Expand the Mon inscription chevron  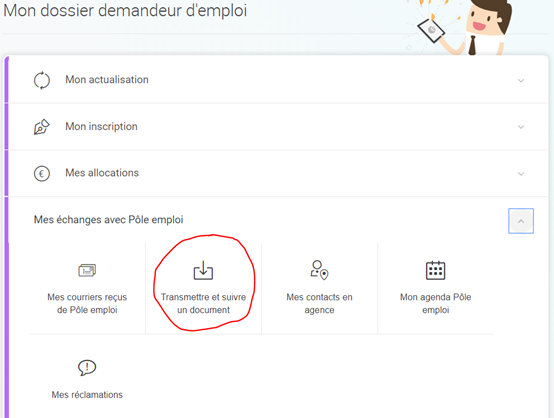point(521,127)
